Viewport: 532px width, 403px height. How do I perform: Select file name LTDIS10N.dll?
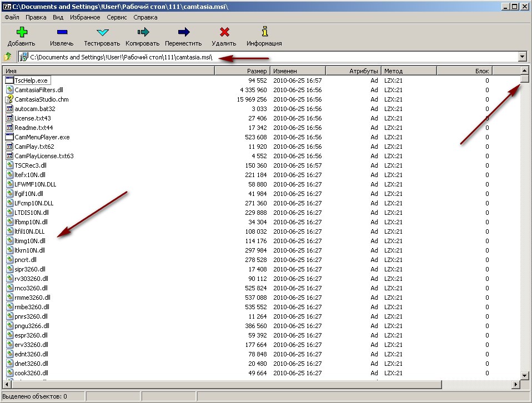point(32,213)
